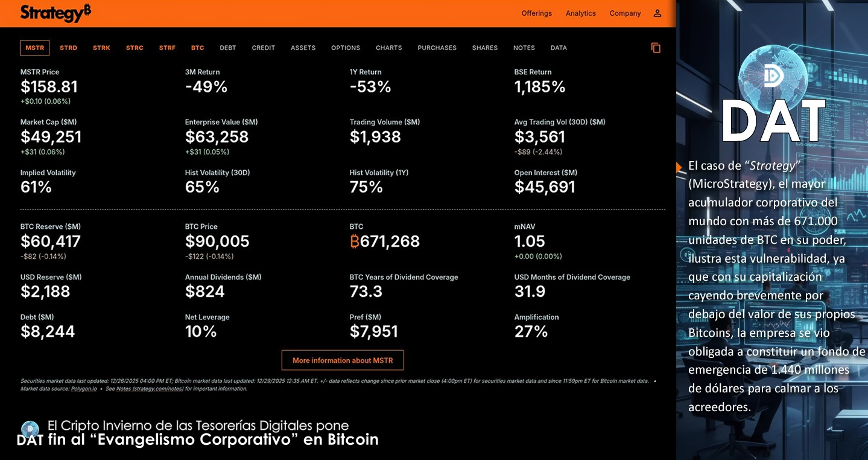Select the OPTIONS tab
The image size is (868, 460).
(345, 48)
